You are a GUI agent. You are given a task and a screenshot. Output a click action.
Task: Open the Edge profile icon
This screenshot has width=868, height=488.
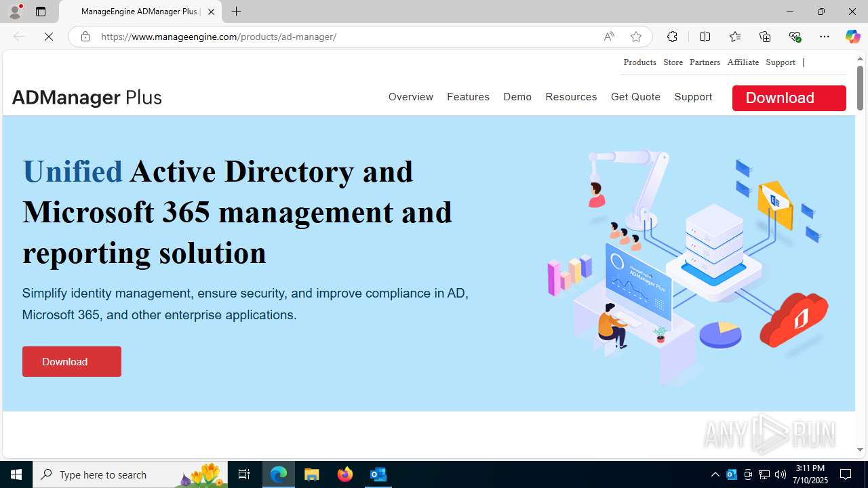[15, 12]
